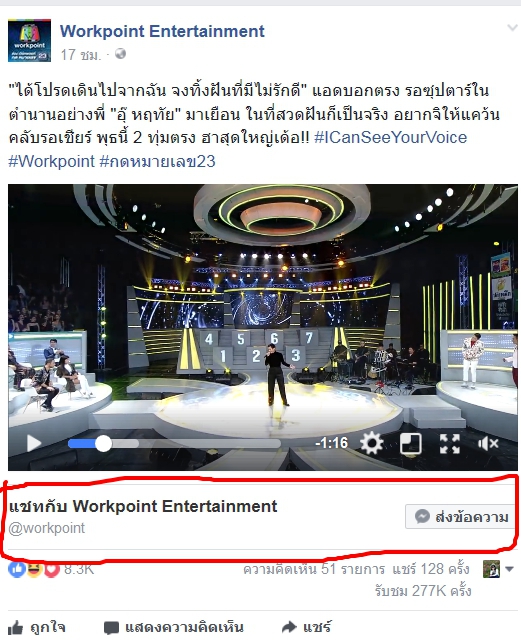Click แสดงความคิดเห็น comment button
The width and height of the screenshot is (521, 641).
click(x=174, y=627)
